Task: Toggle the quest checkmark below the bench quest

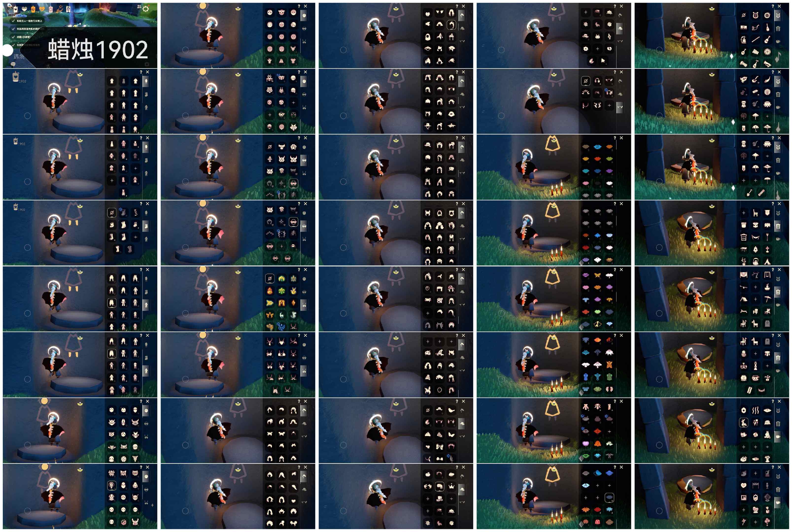Action: 13,29
